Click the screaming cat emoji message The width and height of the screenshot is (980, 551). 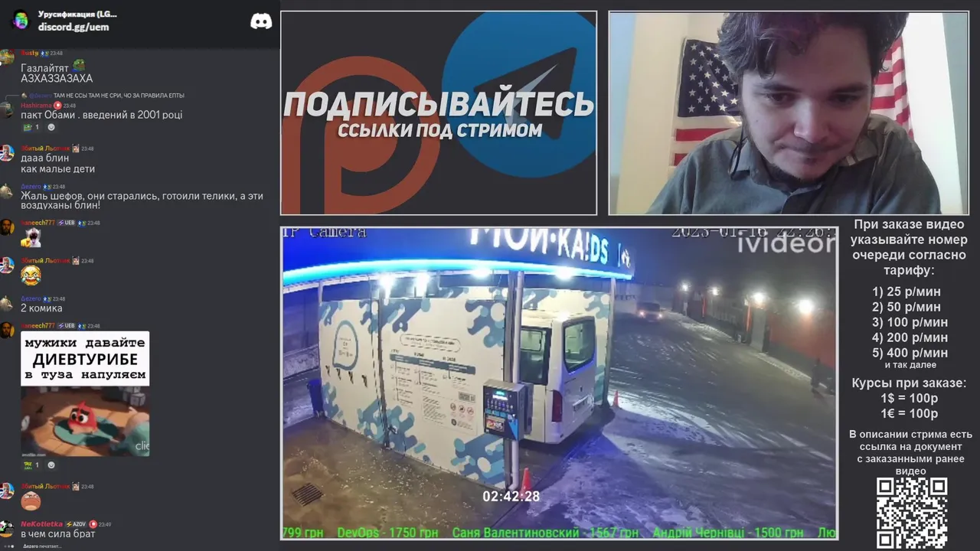[x=31, y=238]
